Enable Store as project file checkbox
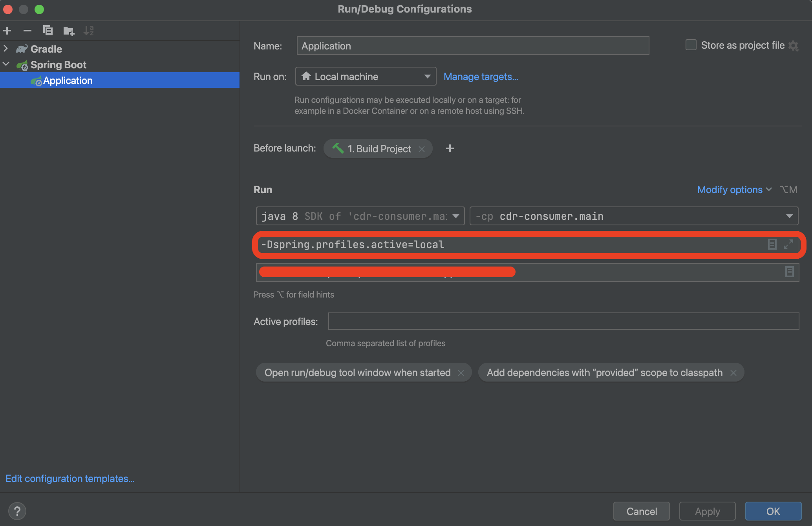812x526 pixels. 691,45
